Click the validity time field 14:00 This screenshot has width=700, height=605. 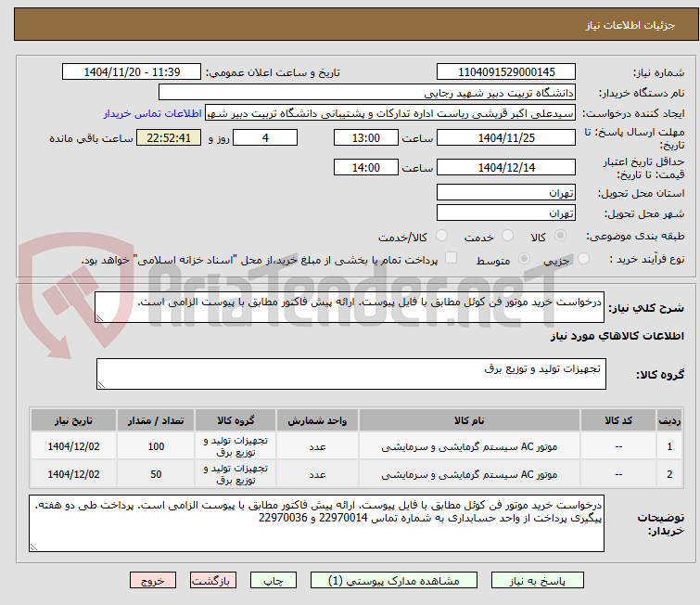(x=365, y=167)
